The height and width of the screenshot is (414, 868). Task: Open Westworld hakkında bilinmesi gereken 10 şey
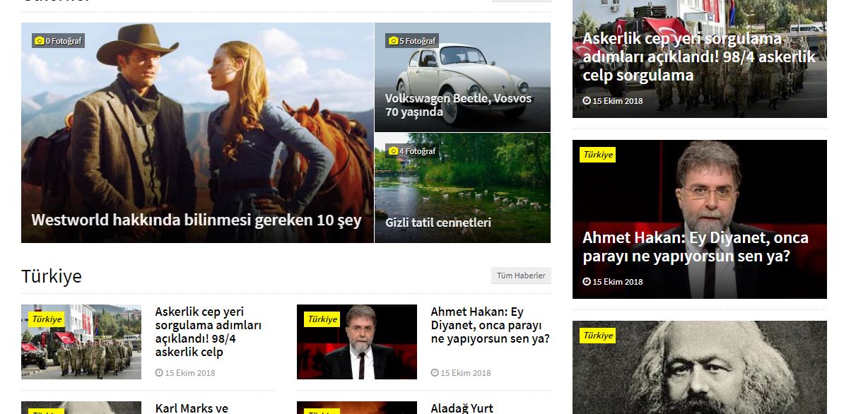(x=197, y=220)
